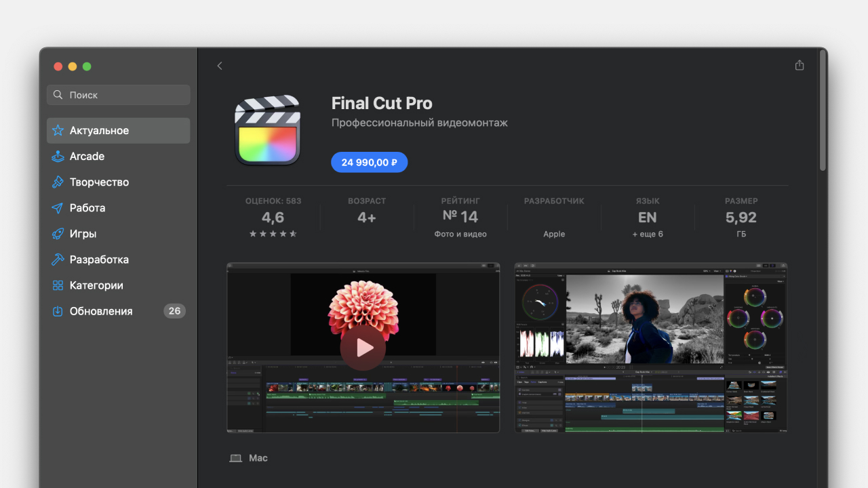Click the hammer icon for Разработка

tap(58, 260)
